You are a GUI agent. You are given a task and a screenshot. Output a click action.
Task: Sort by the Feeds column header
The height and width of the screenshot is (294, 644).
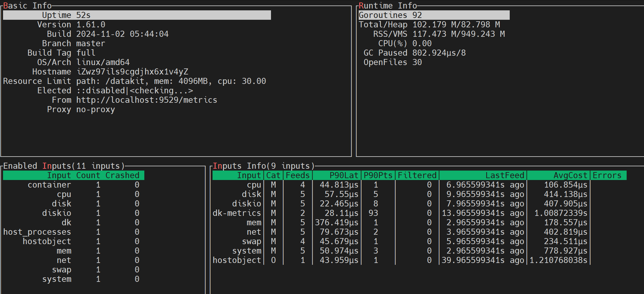pos(297,175)
